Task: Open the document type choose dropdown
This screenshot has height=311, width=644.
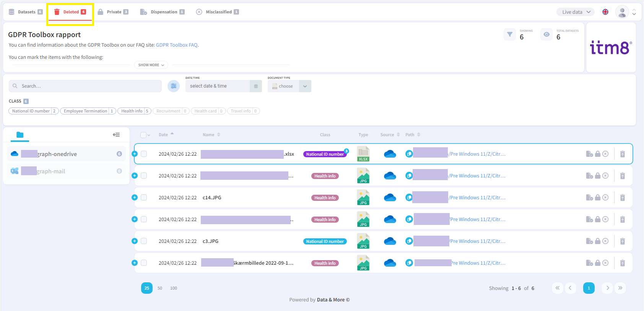Action: (x=289, y=86)
